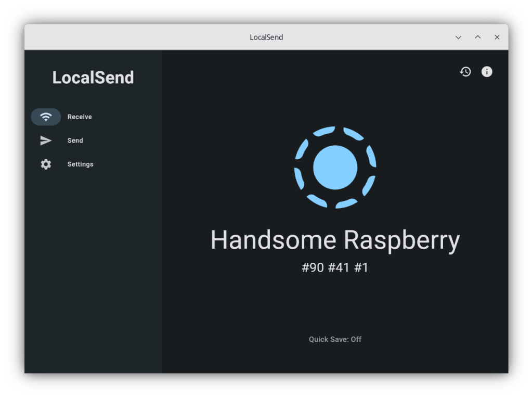Open transfer history with the clock icon
532x397 pixels.
coord(465,71)
